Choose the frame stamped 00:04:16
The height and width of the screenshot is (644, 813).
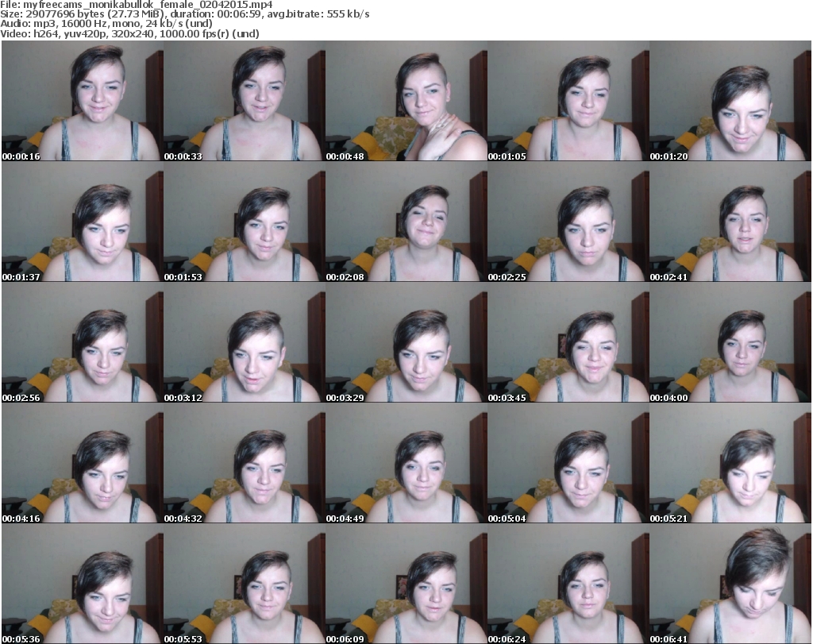pyautogui.click(x=83, y=463)
